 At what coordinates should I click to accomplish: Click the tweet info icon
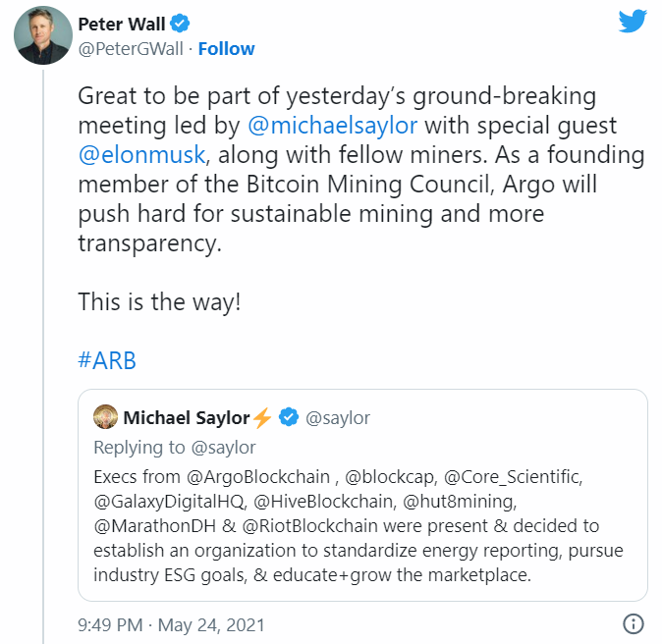[634, 623]
